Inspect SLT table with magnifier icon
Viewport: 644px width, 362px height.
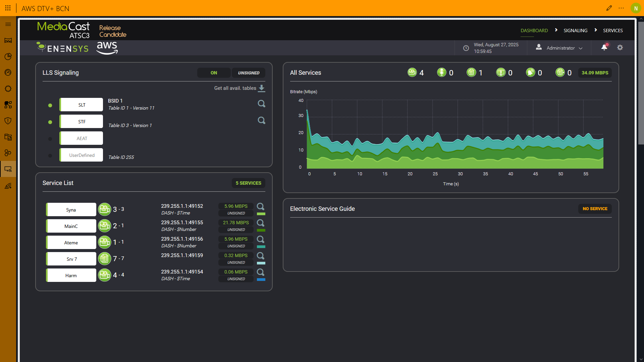pyautogui.click(x=261, y=104)
